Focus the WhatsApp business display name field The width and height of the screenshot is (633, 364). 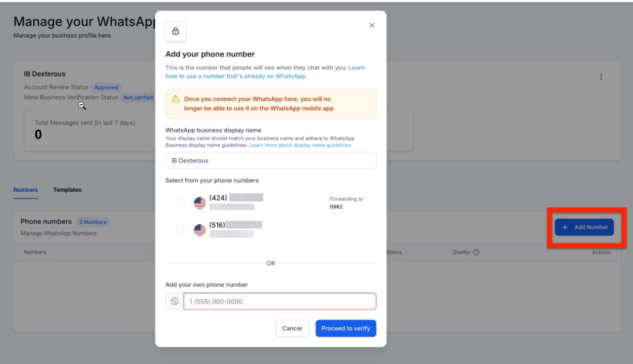coord(270,160)
